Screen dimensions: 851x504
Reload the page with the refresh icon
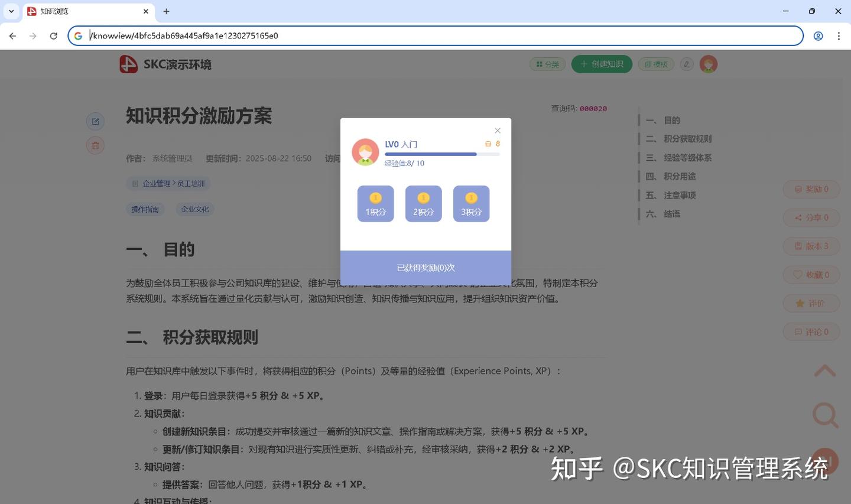pyautogui.click(x=53, y=36)
